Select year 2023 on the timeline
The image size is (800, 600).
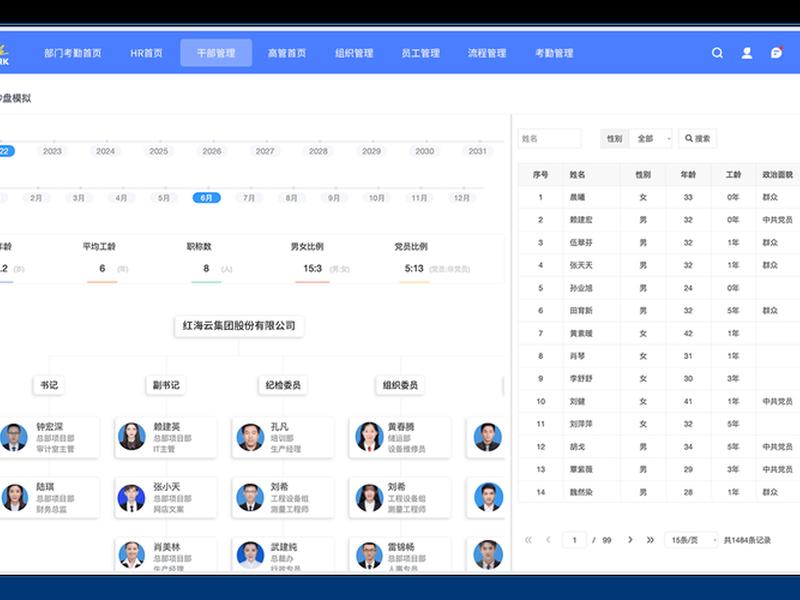[52, 151]
